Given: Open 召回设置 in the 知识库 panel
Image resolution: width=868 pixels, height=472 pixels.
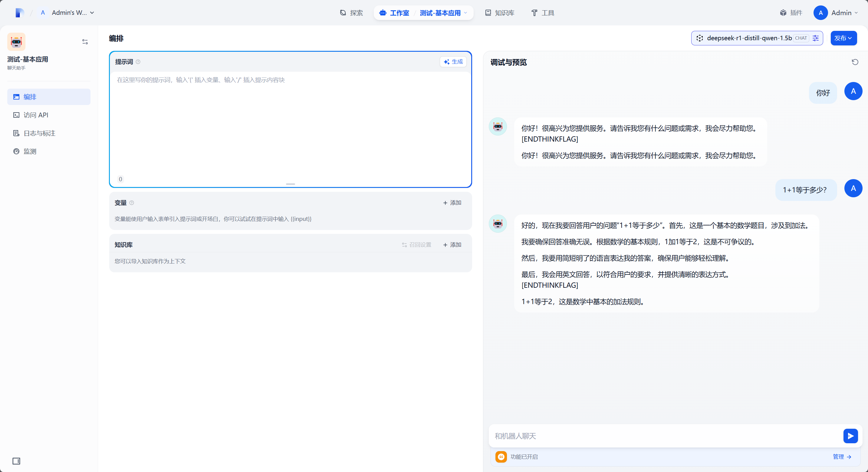Looking at the screenshot, I should coord(416,244).
